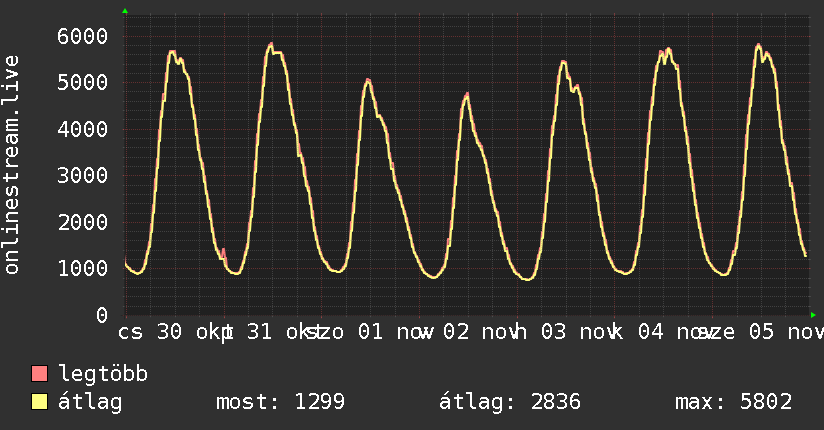Click the pink legtöbb legend swatch
Image resolution: width=824 pixels, height=430 pixels.
[x=39, y=374]
